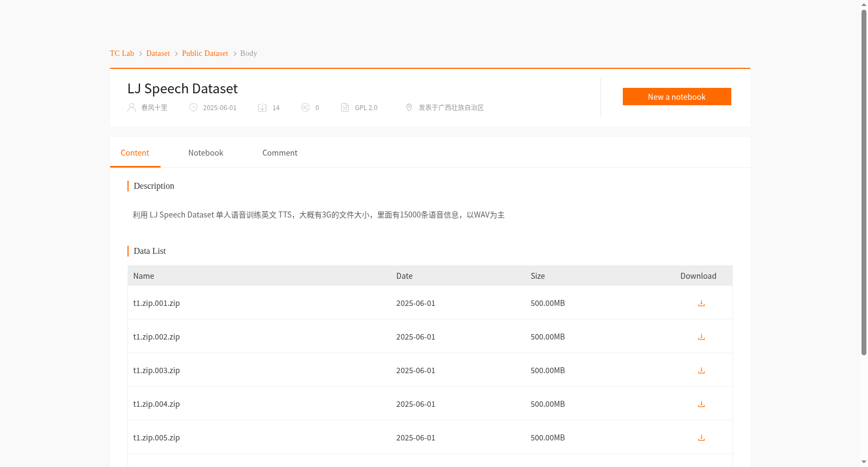868x467 pixels.
Task: Click the author name 春风十里
Action: 154,107
